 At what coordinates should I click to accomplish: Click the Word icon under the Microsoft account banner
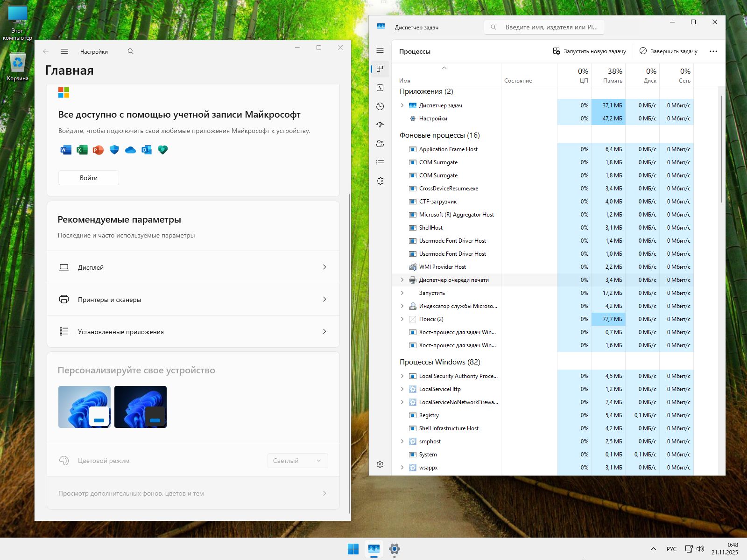point(65,150)
